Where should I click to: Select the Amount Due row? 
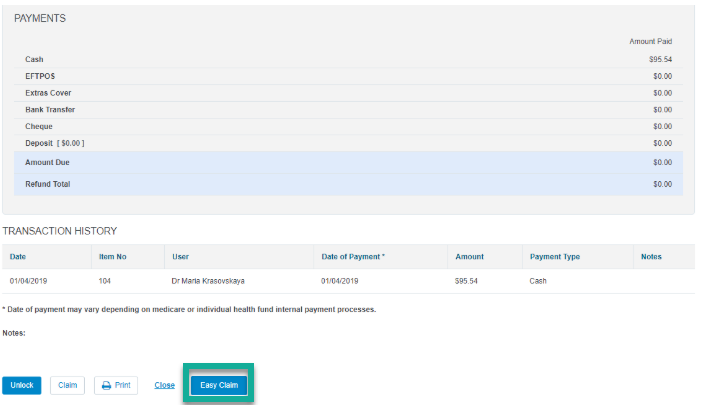pos(348,162)
